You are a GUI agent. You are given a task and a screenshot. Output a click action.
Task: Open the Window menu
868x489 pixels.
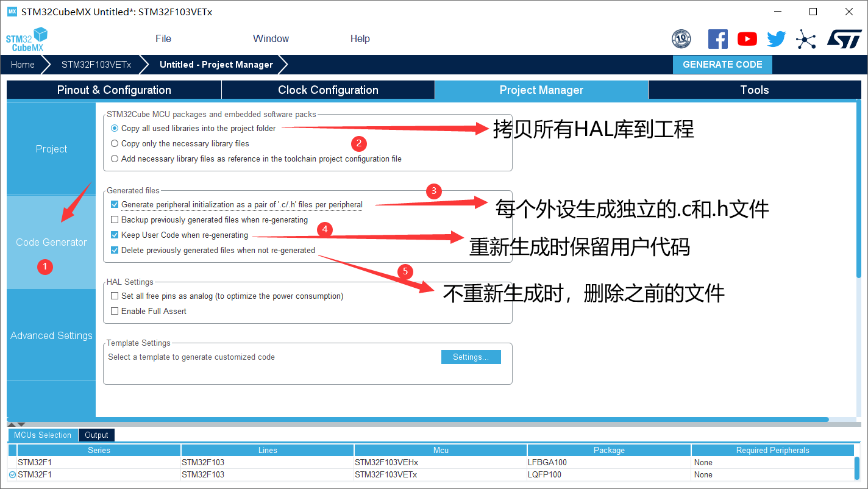coord(271,38)
